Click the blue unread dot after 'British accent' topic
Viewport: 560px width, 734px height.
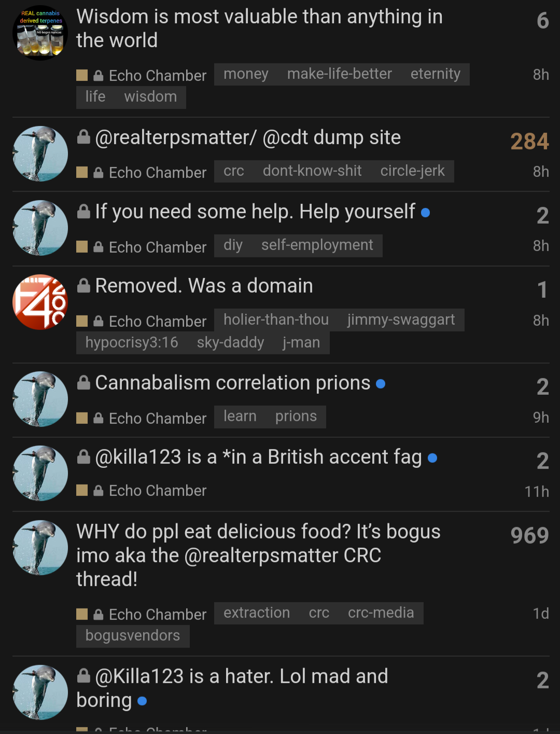point(432,458)
